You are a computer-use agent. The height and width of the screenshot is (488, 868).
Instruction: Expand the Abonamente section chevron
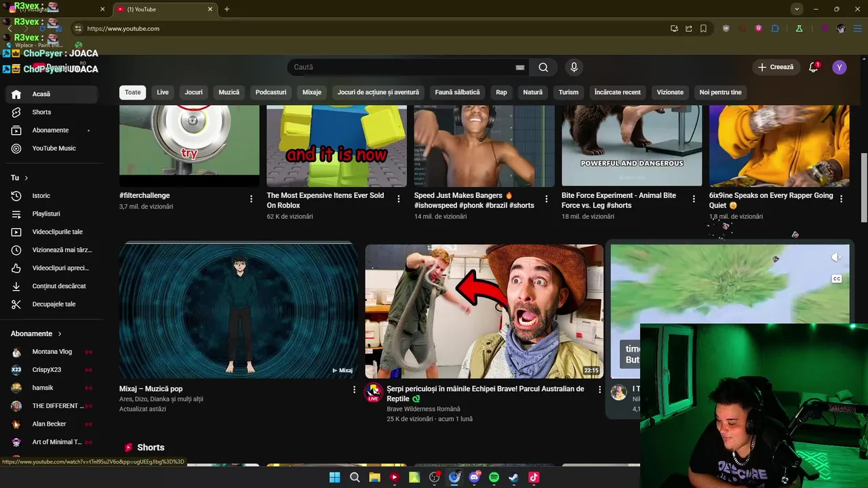(x=60, y=333)
